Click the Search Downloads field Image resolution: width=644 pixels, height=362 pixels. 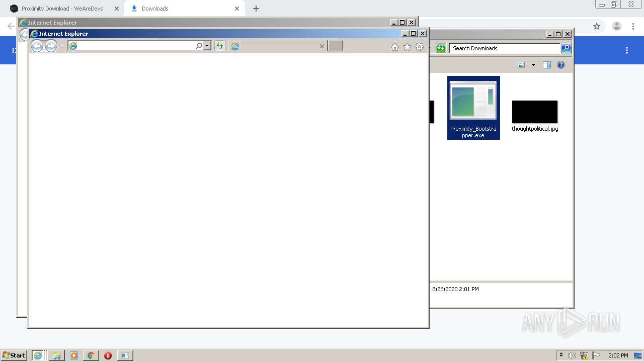(x=505, y=48)
